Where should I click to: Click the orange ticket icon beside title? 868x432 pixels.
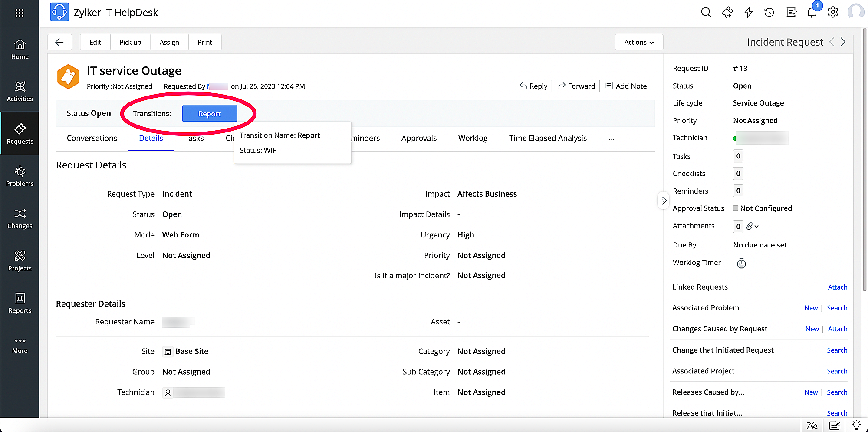tap(68, 76)
